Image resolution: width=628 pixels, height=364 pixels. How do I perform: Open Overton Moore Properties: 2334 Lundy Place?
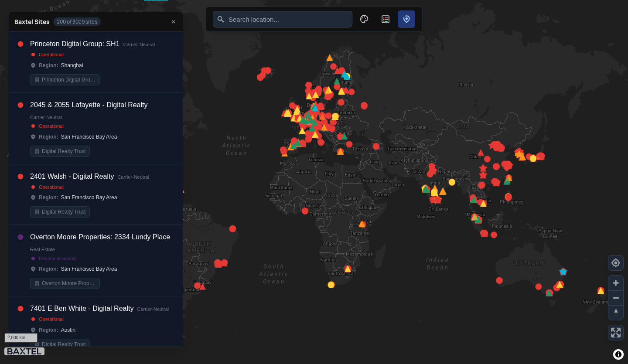click(100, 237)
